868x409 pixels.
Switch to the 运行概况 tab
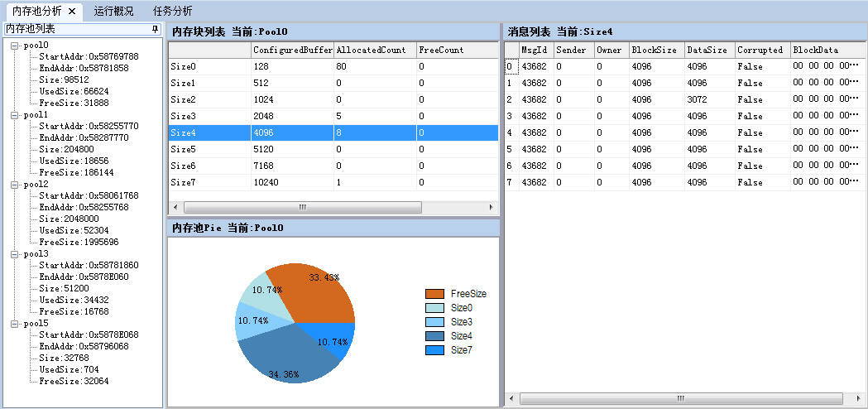coord(113,11)
